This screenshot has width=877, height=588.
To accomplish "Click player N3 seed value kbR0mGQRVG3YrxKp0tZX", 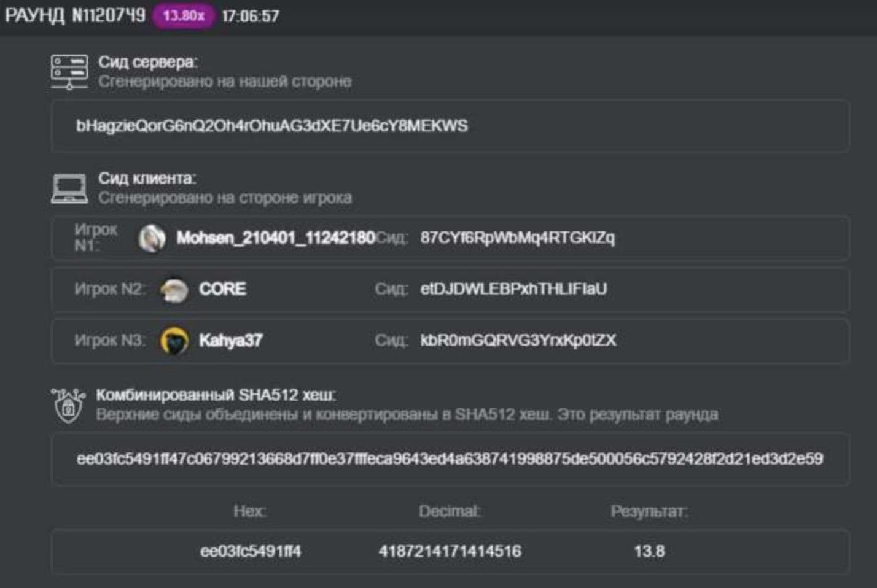I will coord(518,340).
